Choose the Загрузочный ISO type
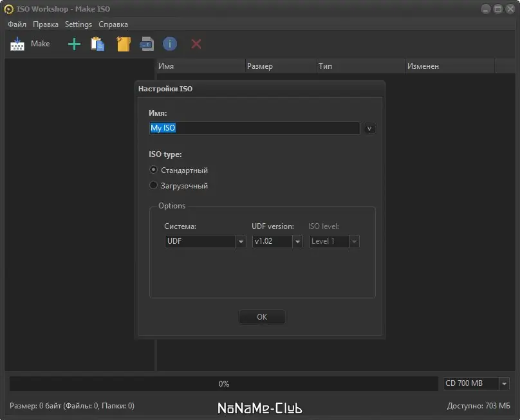The height and width of the screenshot is (420, 520). coord(153,185)
